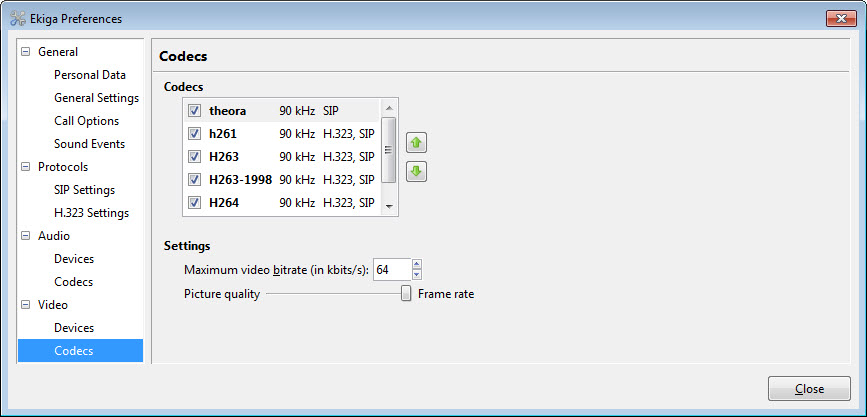Click codec list scrollbar up arrow
Image resolution: width=867 pixels, height=417 pixels.
(x=389, y=108)
